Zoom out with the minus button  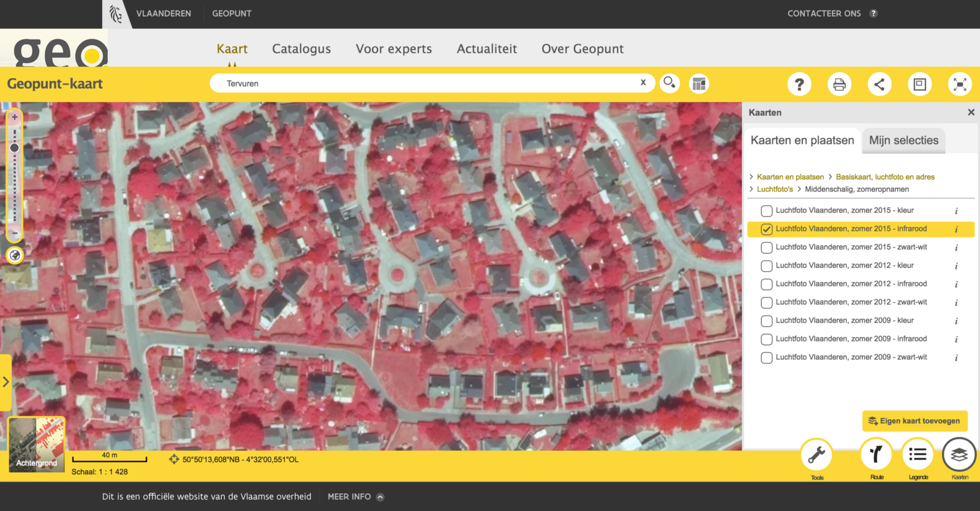tap(15, 233)
